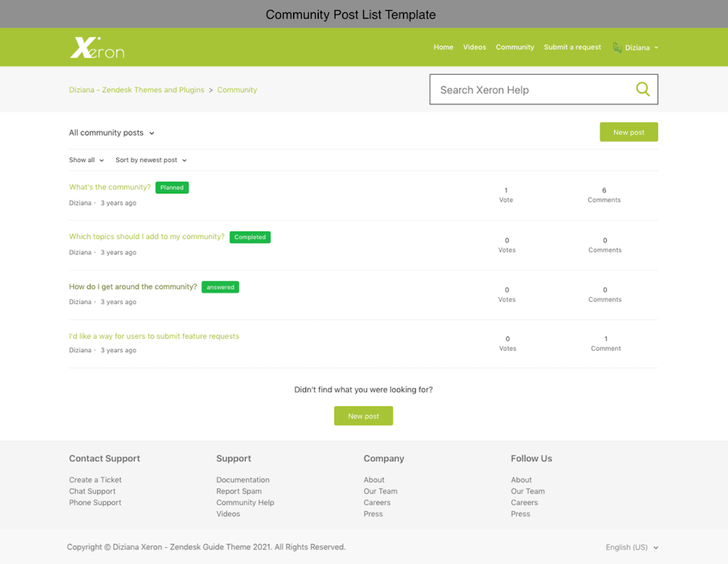This screenshot has height=564, width=728.
Task: Click the Xeron logo in header
Action: (x=97, y=48)
